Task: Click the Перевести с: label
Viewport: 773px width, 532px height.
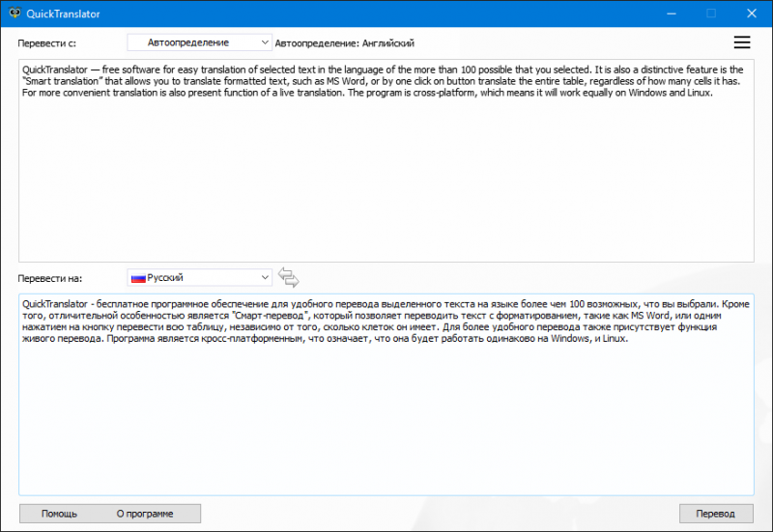Action: click(x=46, y=43)
